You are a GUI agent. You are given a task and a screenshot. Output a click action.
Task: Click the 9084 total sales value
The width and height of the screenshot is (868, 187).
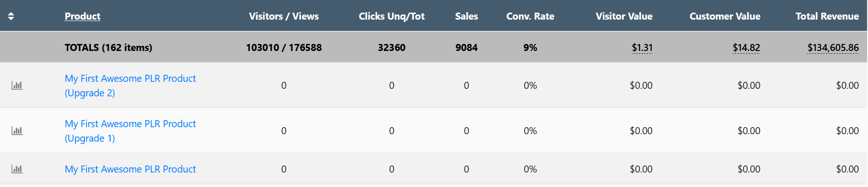(466, 48)
